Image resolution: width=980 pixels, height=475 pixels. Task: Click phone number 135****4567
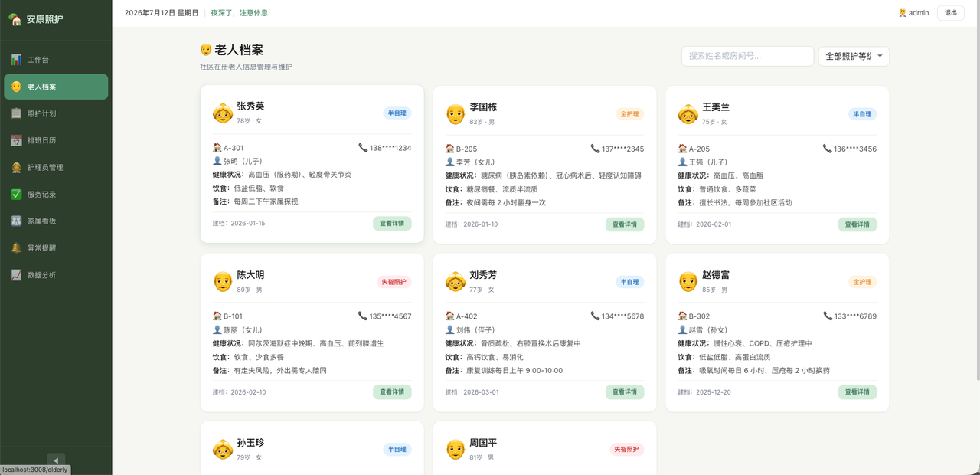click(390, 316)
